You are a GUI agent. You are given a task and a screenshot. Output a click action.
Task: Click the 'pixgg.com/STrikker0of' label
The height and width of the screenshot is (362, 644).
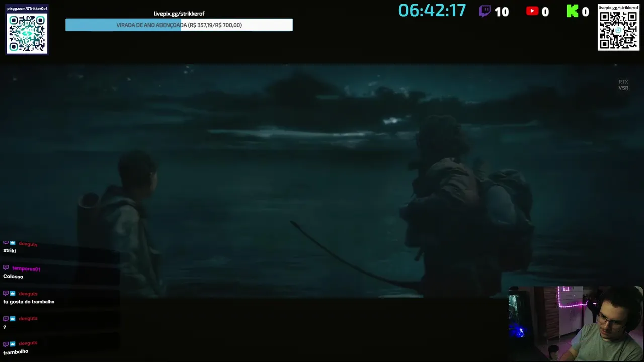point(27,9)
